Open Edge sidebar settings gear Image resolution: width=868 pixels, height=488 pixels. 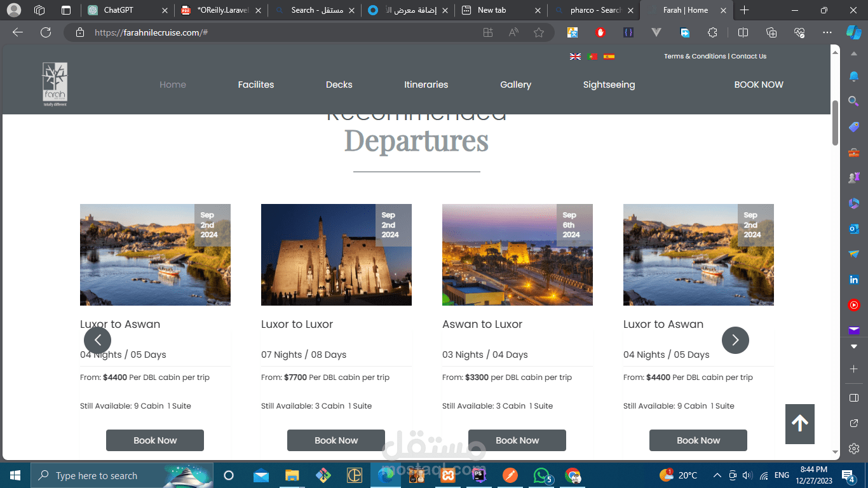(x=854, y=448)
